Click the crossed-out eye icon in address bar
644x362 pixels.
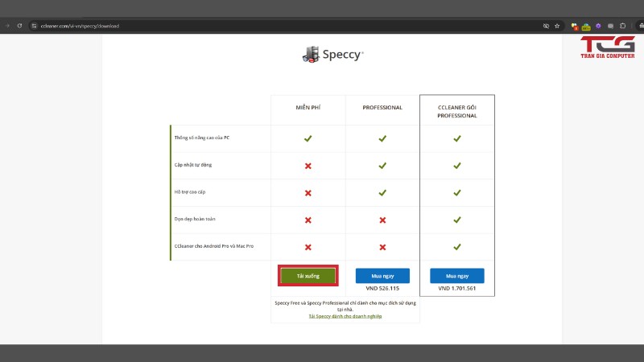546,26
